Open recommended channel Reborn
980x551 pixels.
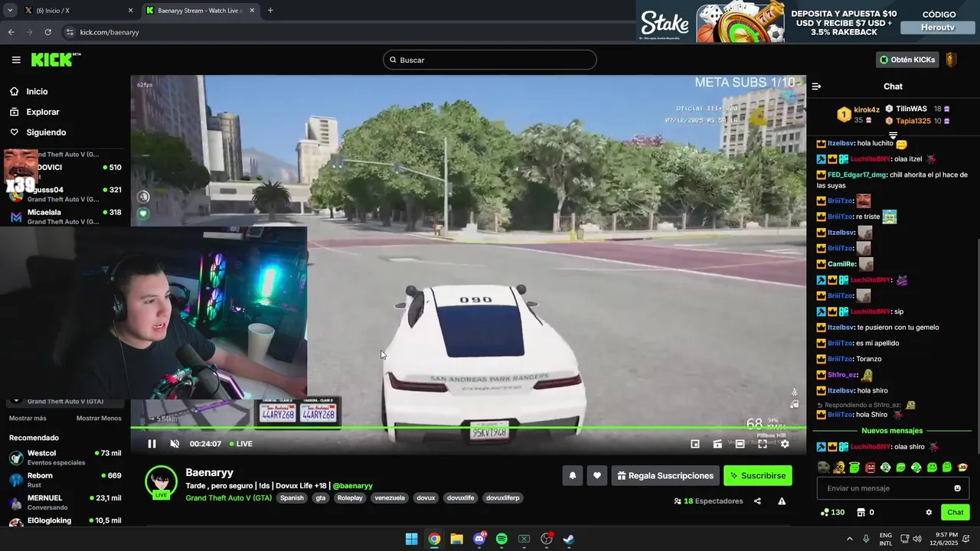tap(64, 480)
